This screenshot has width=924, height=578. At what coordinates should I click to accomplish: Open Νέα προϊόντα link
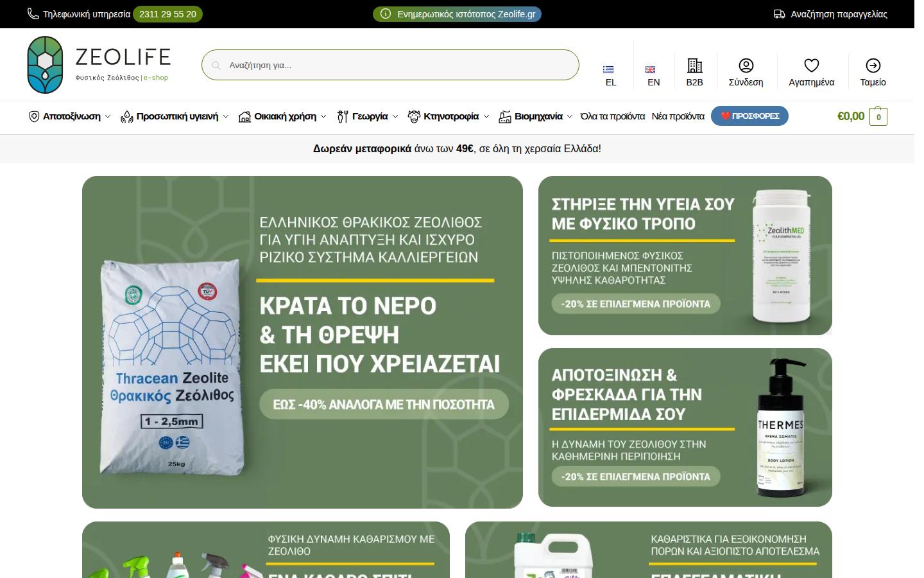[x=678, y=116]
